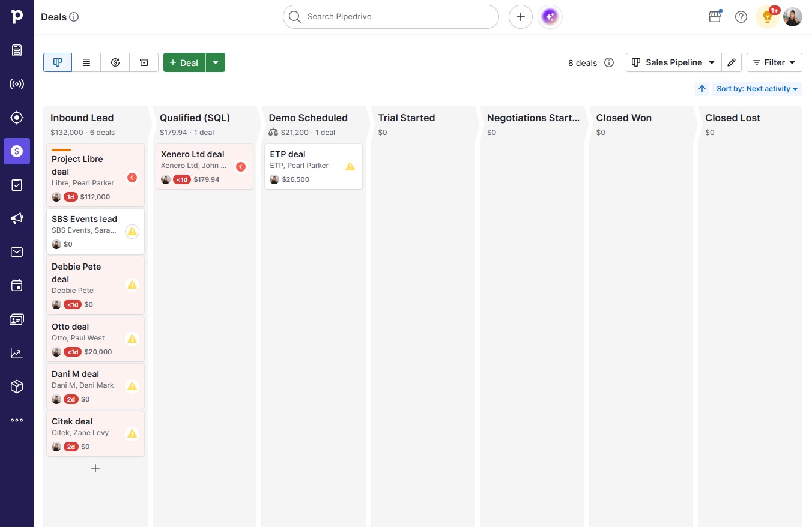Switch to archive view

144,62
